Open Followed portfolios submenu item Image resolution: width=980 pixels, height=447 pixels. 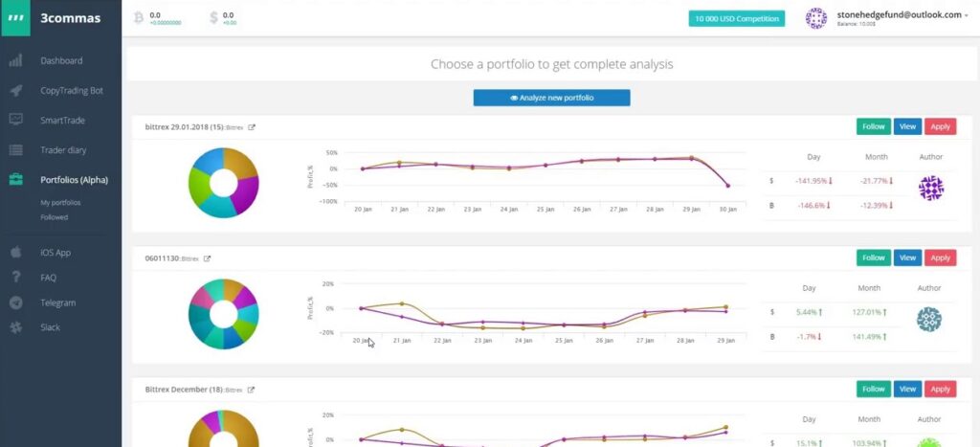54,217
